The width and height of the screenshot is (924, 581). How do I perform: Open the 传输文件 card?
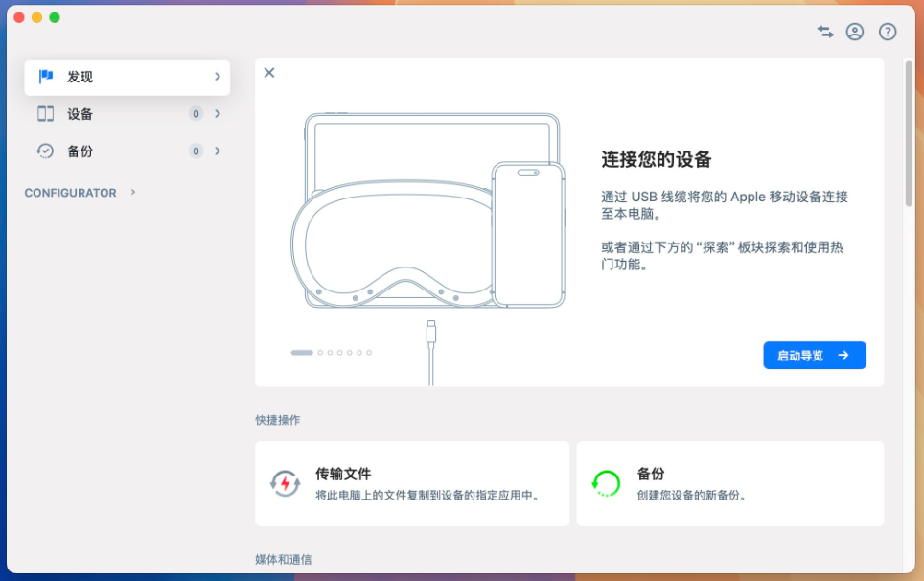(x=412, y=483)
